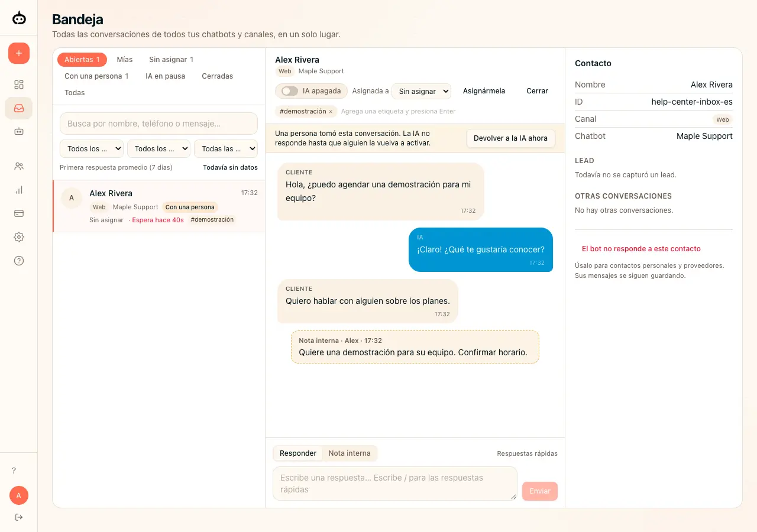Image resolution: width=757 pixels, height=532 pixels.
Task: Click the Asignármela button
Action: (x=484, y=91)
